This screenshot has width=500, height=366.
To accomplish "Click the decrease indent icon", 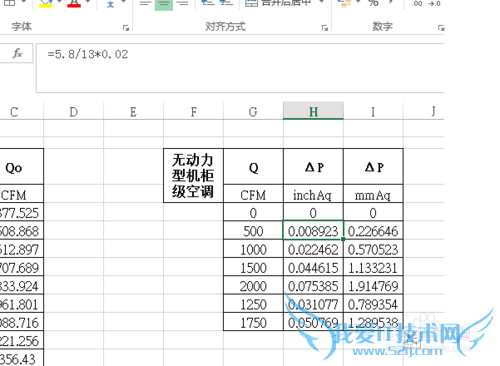I will [x=208, y=3].
